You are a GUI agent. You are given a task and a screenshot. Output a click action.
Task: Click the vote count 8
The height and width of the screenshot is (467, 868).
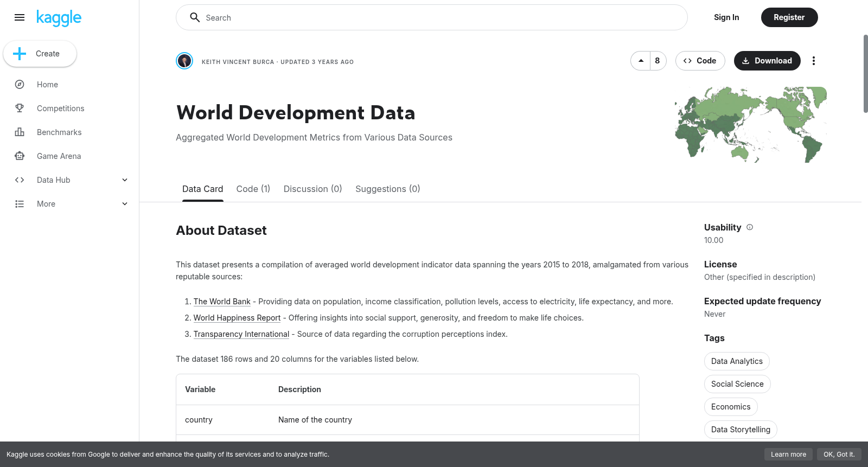(658, 61)
